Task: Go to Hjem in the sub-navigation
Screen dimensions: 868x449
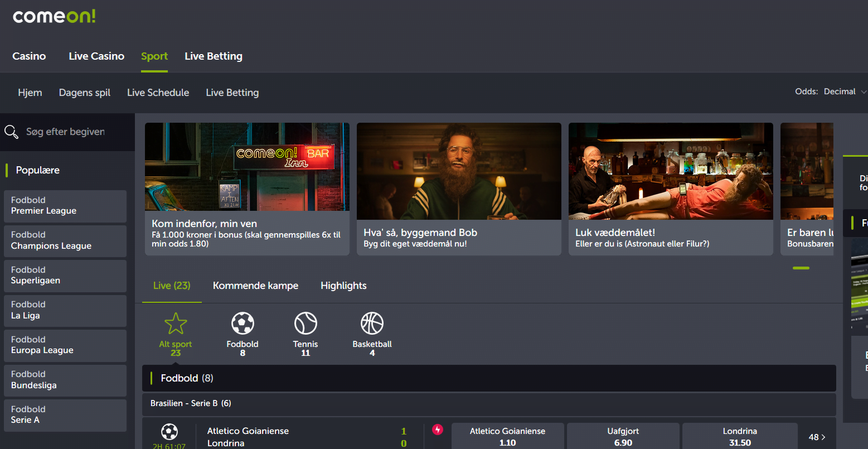Action: point(30,93)
